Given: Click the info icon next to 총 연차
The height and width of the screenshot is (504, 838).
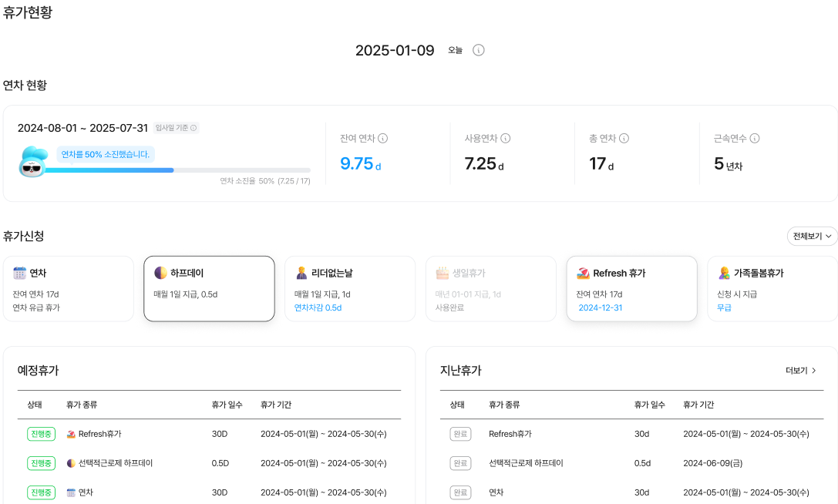Looking at the screenshot, I should pos(624,139).
